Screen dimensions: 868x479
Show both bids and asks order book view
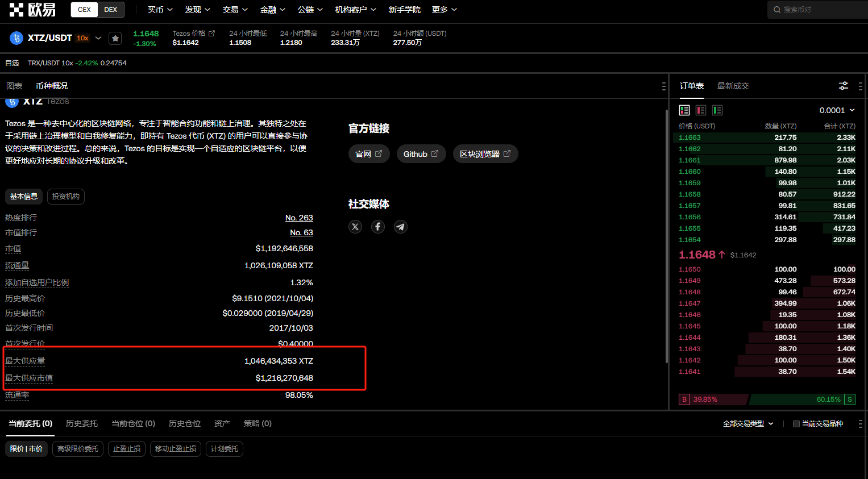click(x=684, y=110)
